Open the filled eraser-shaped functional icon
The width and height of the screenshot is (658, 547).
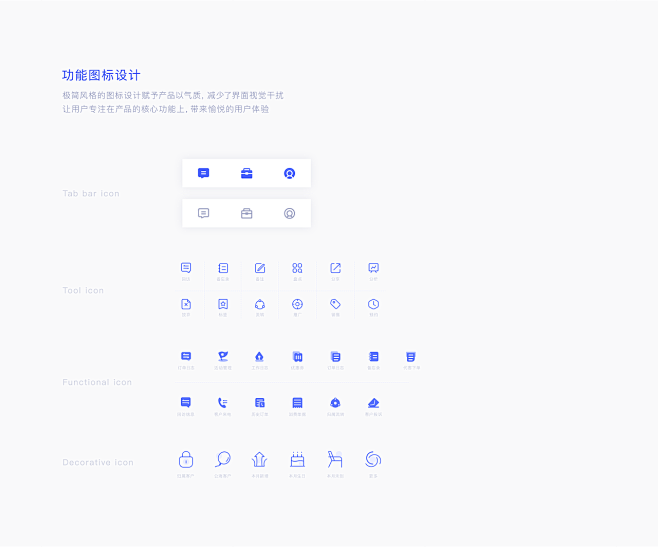373,403
